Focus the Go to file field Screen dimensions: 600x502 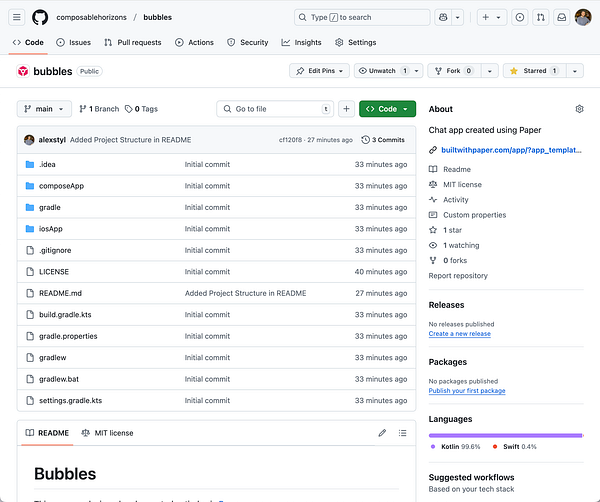[x=275, y=109]
